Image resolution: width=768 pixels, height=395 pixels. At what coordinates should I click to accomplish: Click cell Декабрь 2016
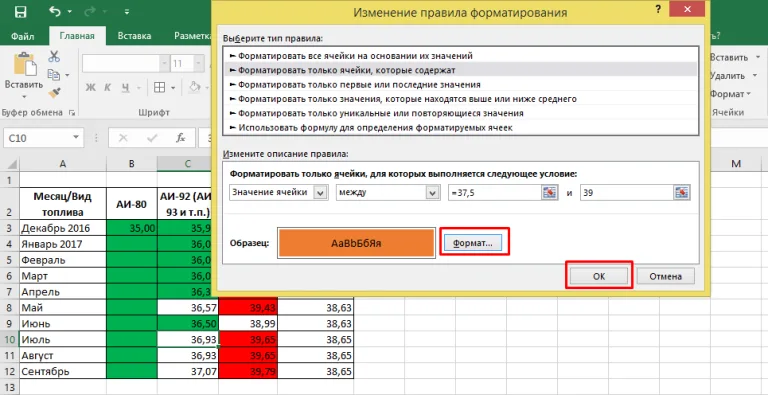[x=63, y=228]
